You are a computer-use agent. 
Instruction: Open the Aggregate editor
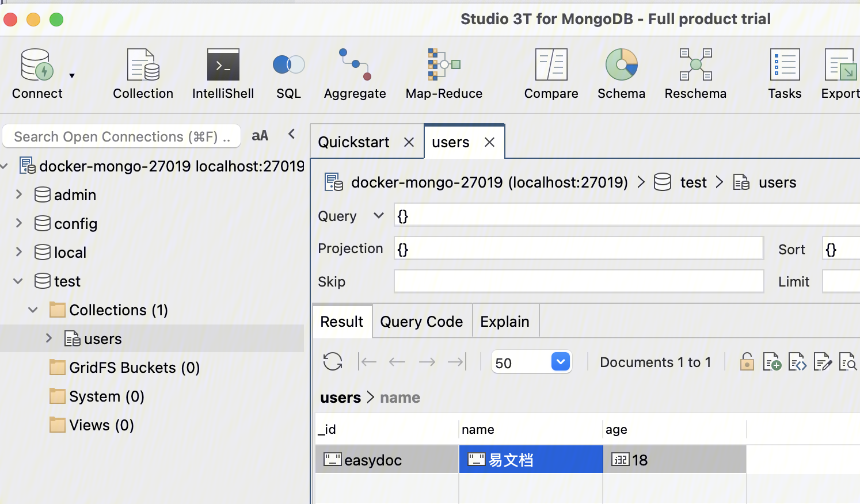355,74
